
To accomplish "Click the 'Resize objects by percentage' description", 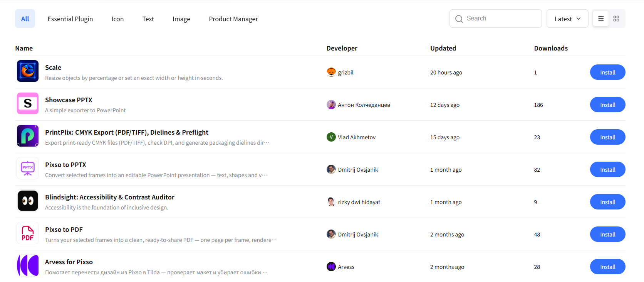I will (134, 78).
